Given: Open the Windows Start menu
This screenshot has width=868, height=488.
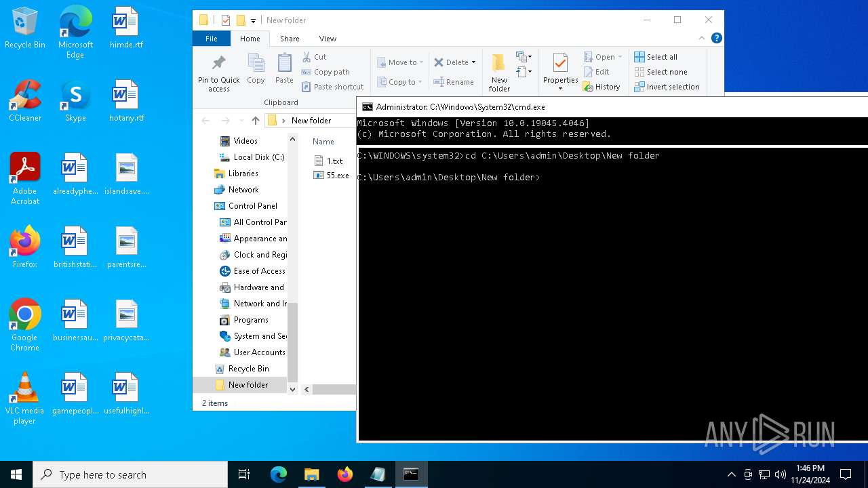Looking at the screenshot, I should click(x=16, y=474).
